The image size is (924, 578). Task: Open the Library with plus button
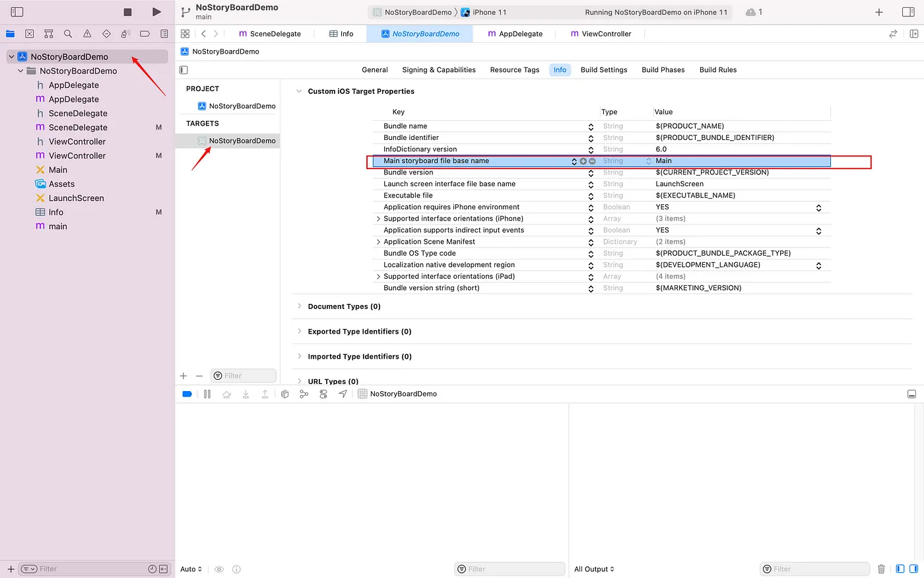[879, 12]
